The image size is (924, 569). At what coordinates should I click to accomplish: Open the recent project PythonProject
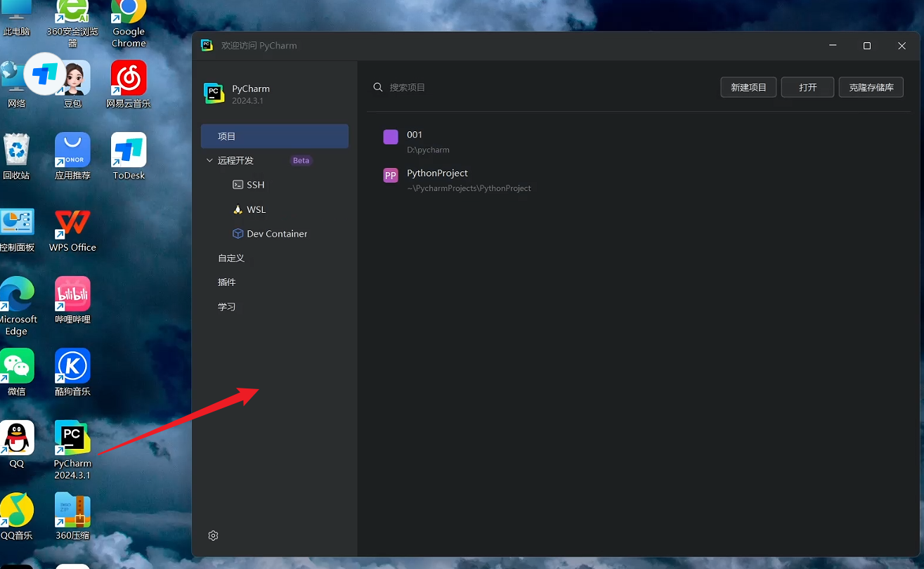click(x=638, y=180)
